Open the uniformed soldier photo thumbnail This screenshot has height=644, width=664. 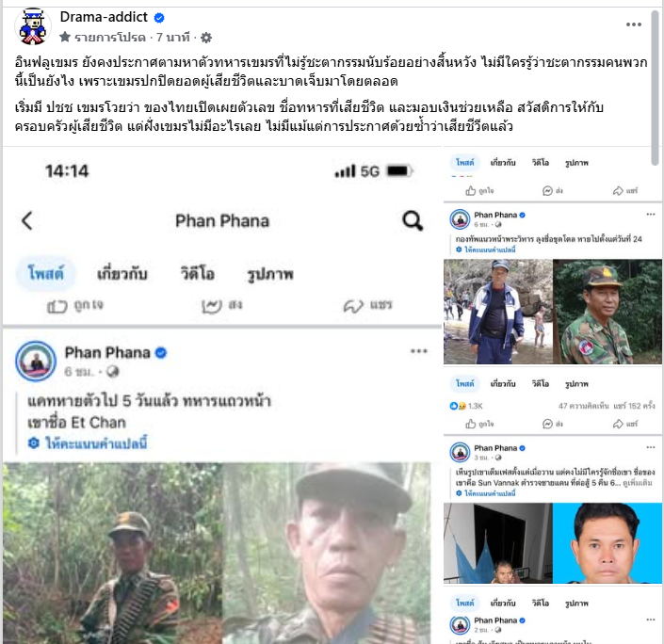coord(607,312)
